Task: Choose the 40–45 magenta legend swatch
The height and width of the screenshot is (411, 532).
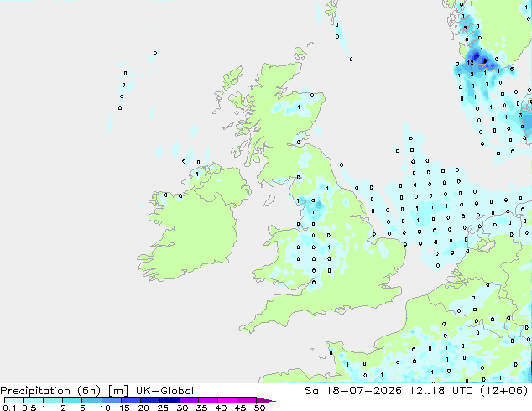Action: tap(227, 400)
